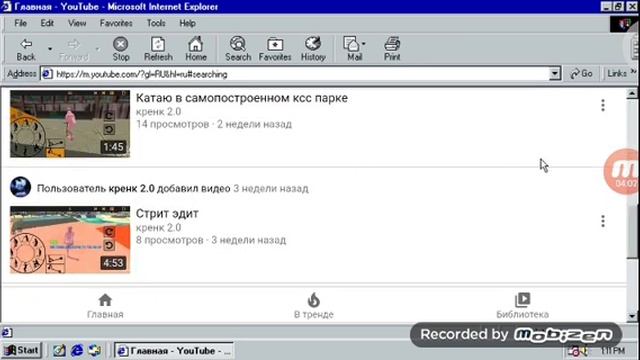Open the Favorites menu

tap(116, 23)
